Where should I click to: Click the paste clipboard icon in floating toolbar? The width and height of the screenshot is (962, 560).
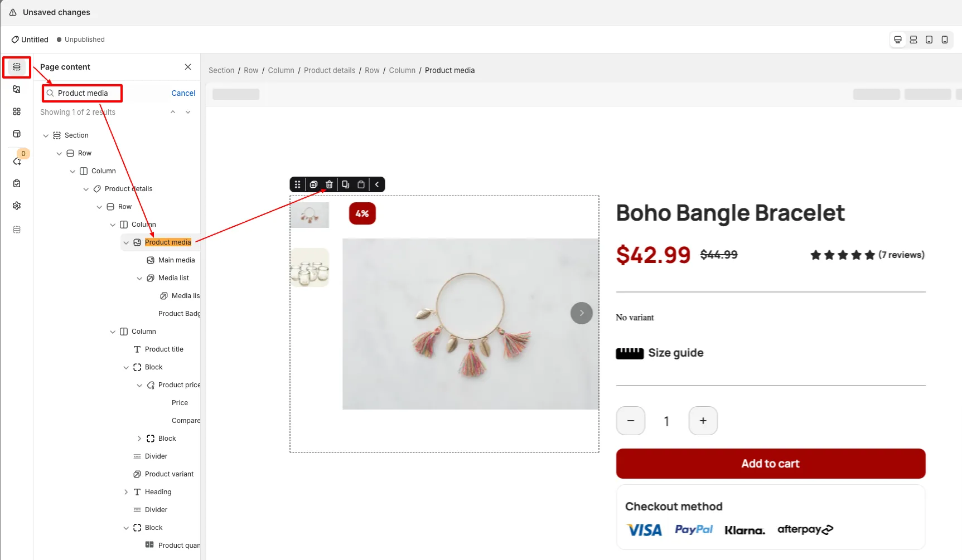[x=361, y=184]
